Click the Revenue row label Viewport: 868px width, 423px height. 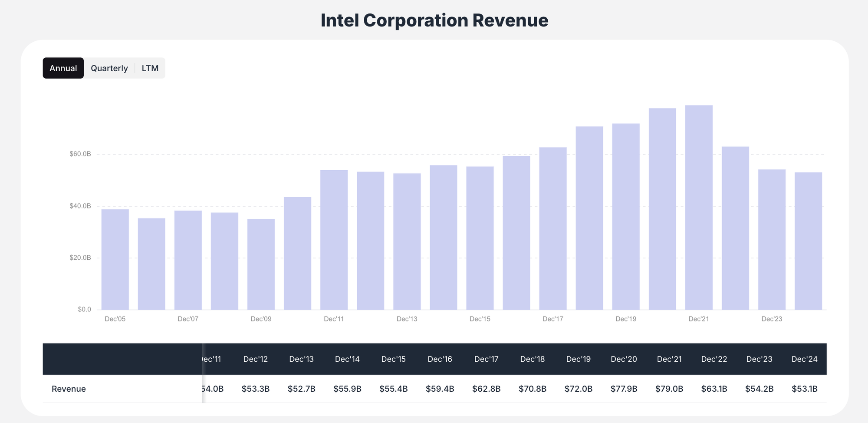tap(68, 389)
